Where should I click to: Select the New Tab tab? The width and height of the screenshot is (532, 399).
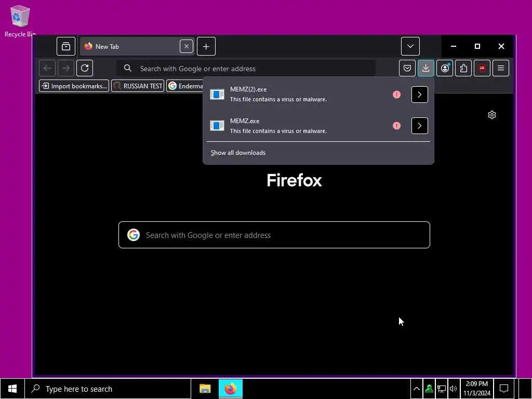(x=137, y=46)
